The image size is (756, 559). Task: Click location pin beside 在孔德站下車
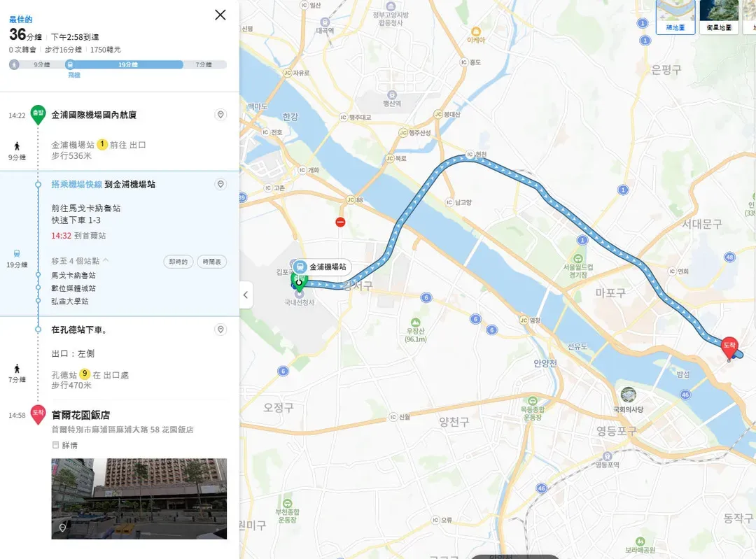(x=220, y=330)
